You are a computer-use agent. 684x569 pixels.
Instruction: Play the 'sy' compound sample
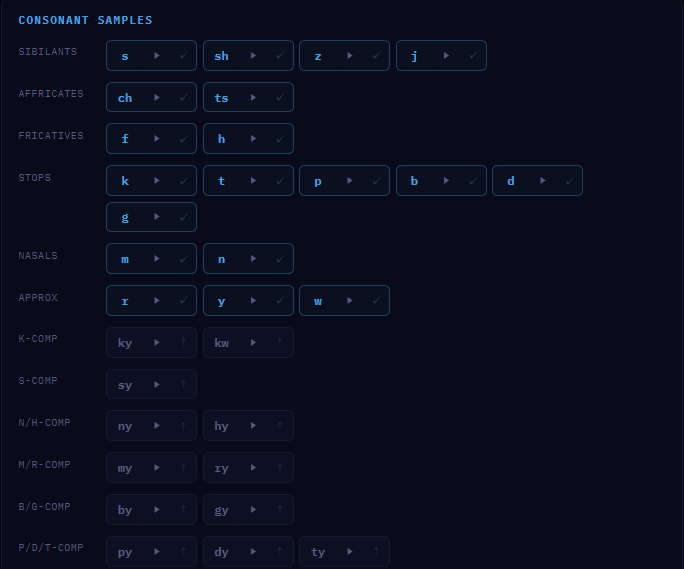tap(157, 384)
